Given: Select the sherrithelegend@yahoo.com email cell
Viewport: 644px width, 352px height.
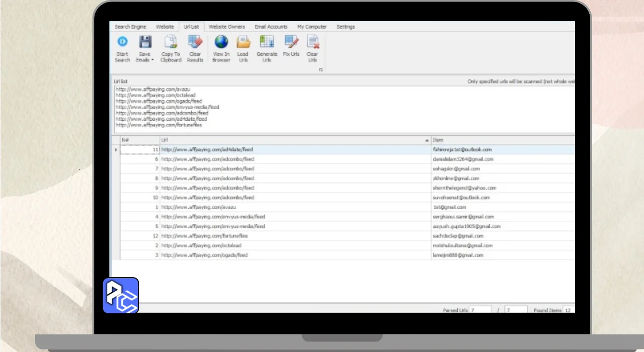Looking at the screenshot, I should [x=503, y=188].
